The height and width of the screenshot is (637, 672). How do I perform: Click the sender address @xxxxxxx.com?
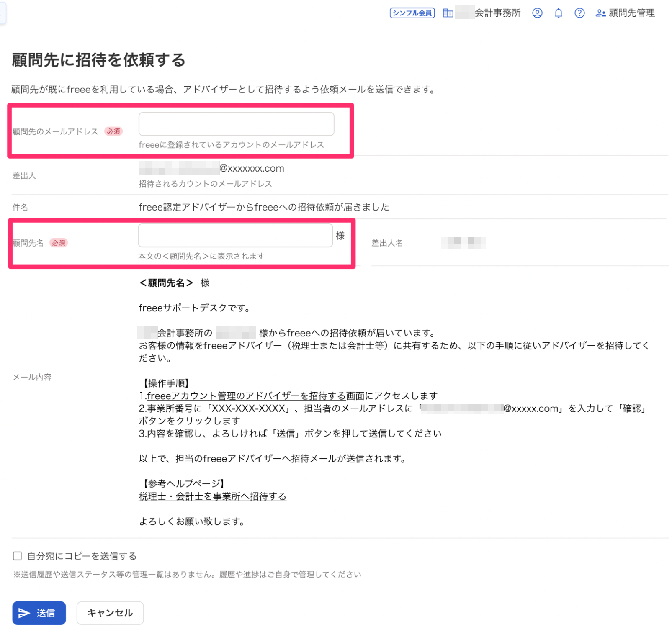coord(252,168)
